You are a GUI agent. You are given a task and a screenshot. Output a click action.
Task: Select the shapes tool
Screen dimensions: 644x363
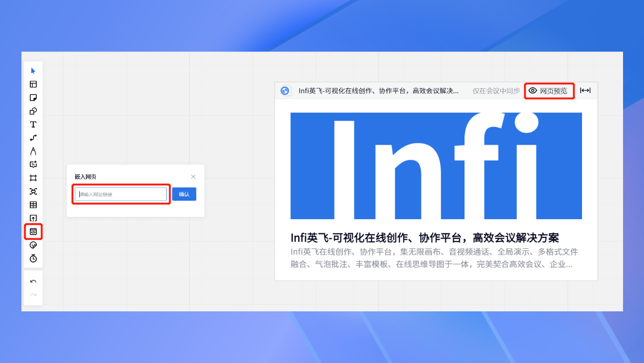[33, 111]
